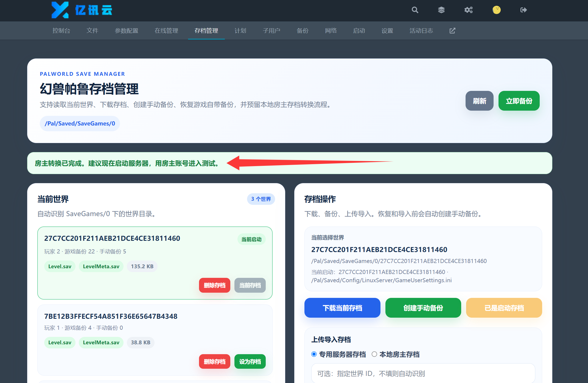Open the admin gears icon in header

click(469, 10)
